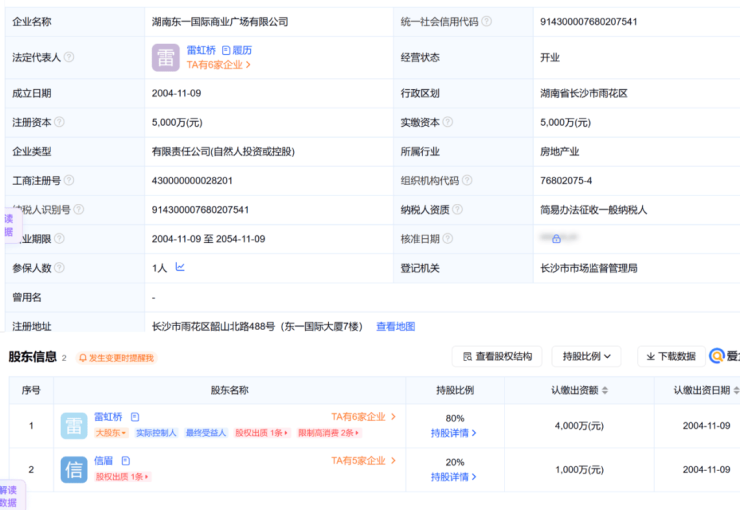Viewport: 740px width, 510px height.
Task: Click the 雷 avatar in shareholder row 1
Action: click(74, 426)
